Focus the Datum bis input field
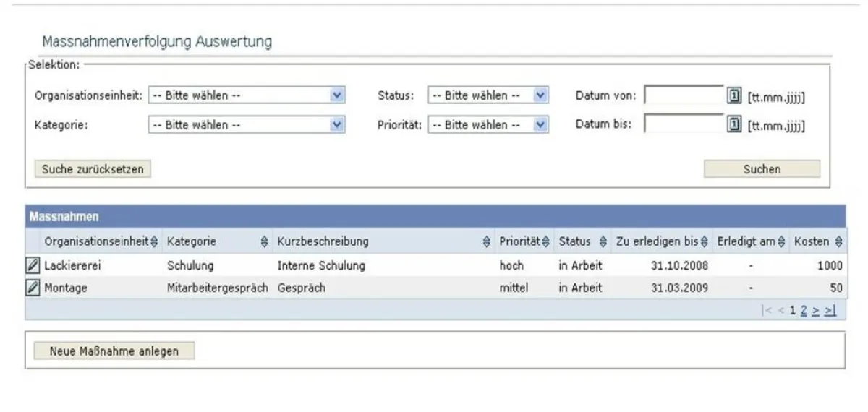Image resolution: width=868 pixels, height=412 pixels. point(684,124)
